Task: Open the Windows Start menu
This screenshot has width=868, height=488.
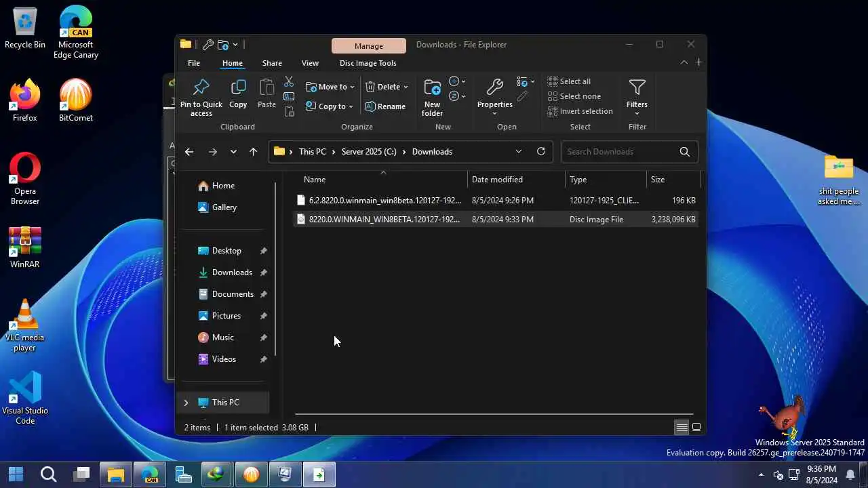Action: coord(16,474)
